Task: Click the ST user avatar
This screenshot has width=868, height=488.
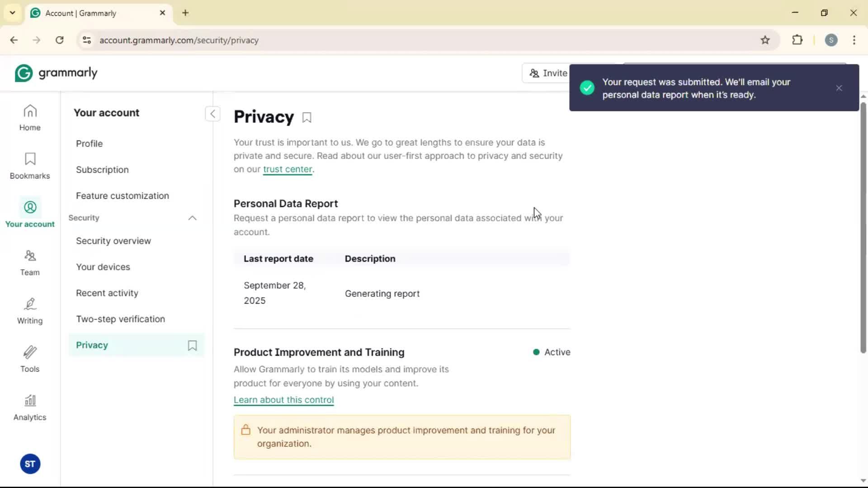Action: (x=30, y=464)
